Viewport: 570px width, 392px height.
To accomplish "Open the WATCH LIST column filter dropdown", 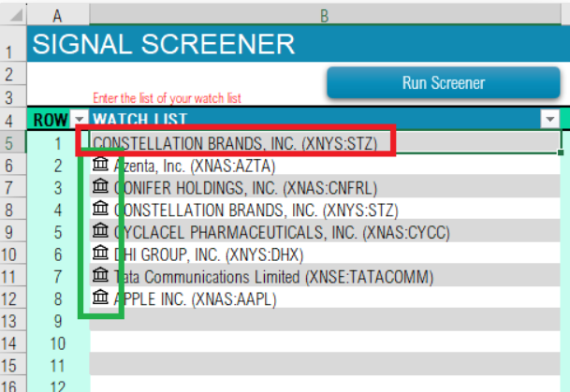I will coord(549,119).
